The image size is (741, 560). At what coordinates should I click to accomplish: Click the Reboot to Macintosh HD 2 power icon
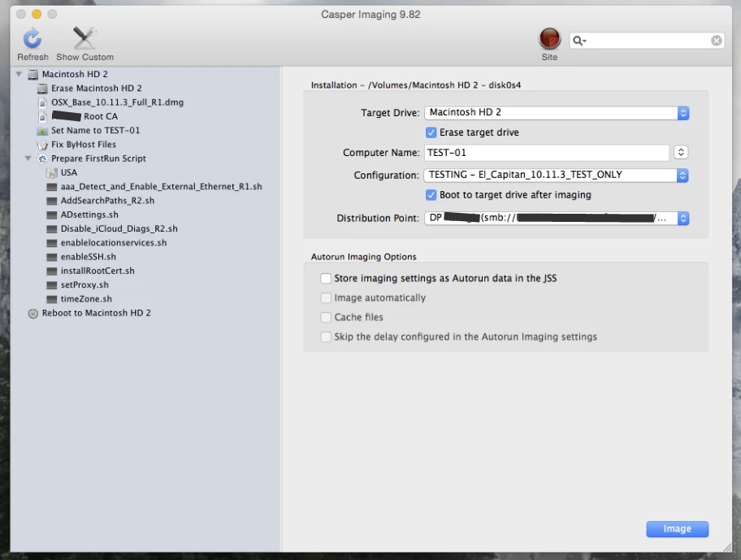[x=32, y=313]
